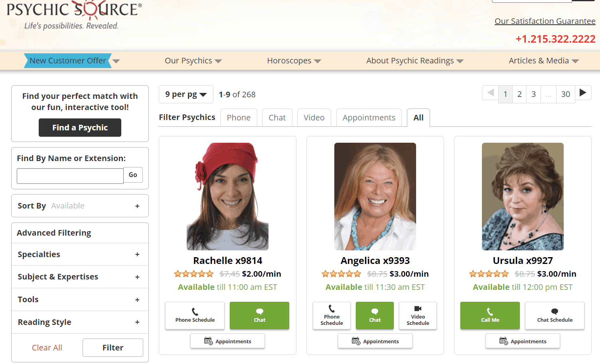Click the phone number +1.215.322.2222

click(555, 39)
